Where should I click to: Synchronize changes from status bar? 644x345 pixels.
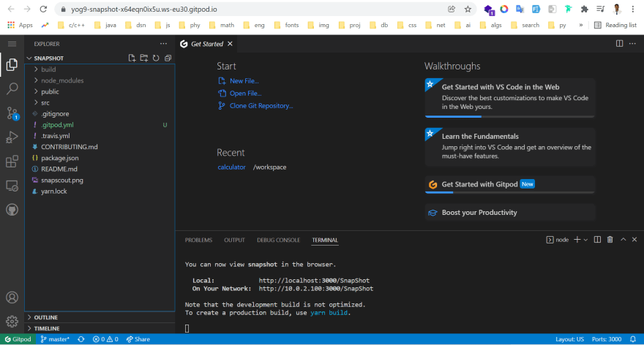tap(81, 339)
